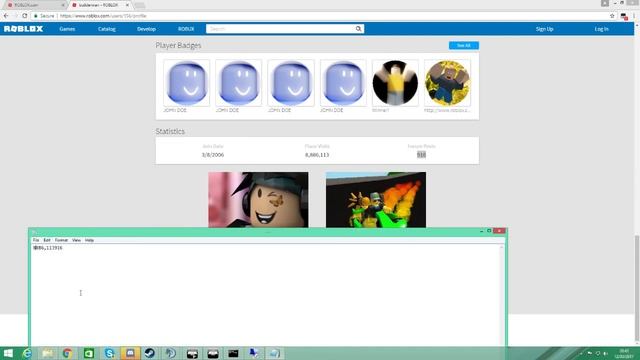Click the browser address bar URL
640x360 pixels.
103,16
